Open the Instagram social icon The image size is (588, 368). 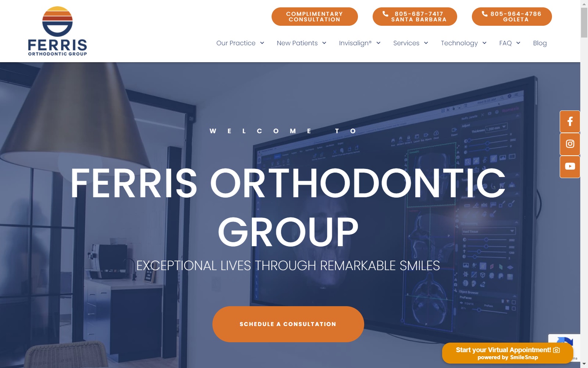pos(570,144)
